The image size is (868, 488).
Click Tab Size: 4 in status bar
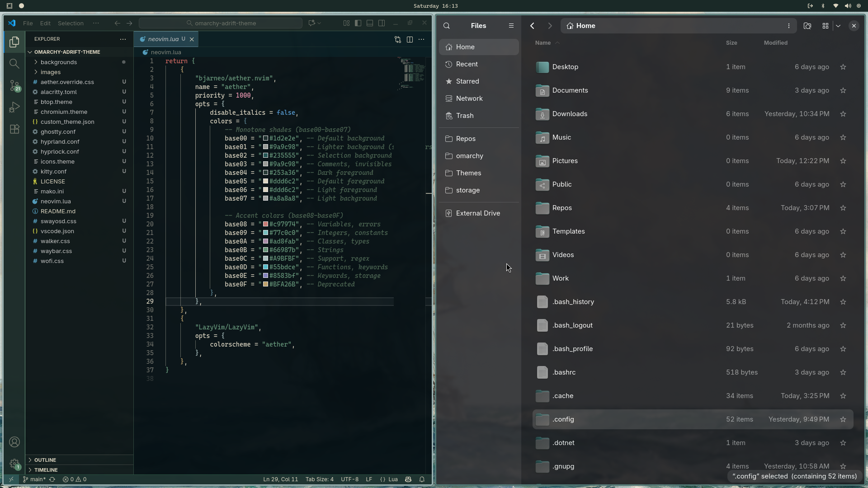(319, 479)
